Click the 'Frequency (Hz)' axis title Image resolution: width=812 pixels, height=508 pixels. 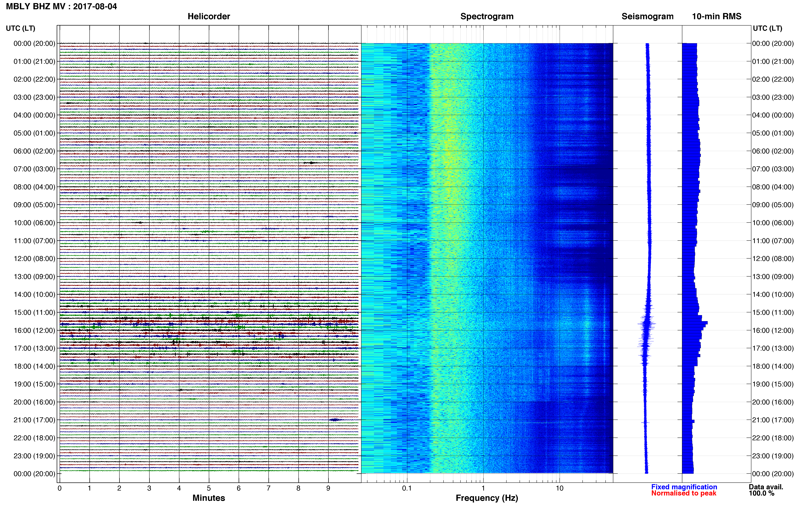487,498
